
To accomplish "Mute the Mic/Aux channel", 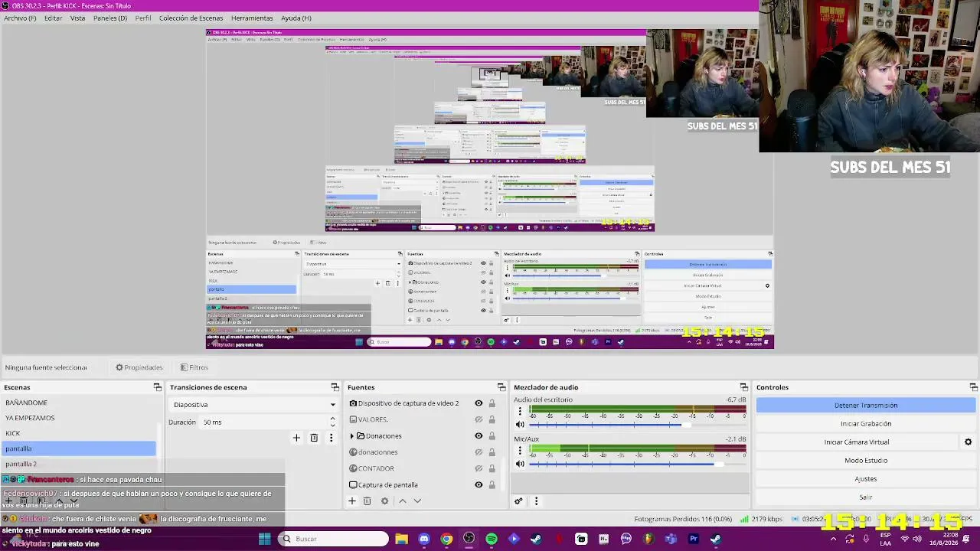I will tap(520, 464).
